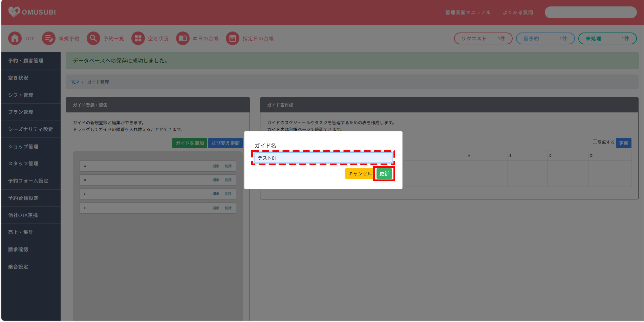The width and height of the screenshot is (644, 322).
Task: Select プラン管理 in the sidebar
Action: click(x=21, y=112)
